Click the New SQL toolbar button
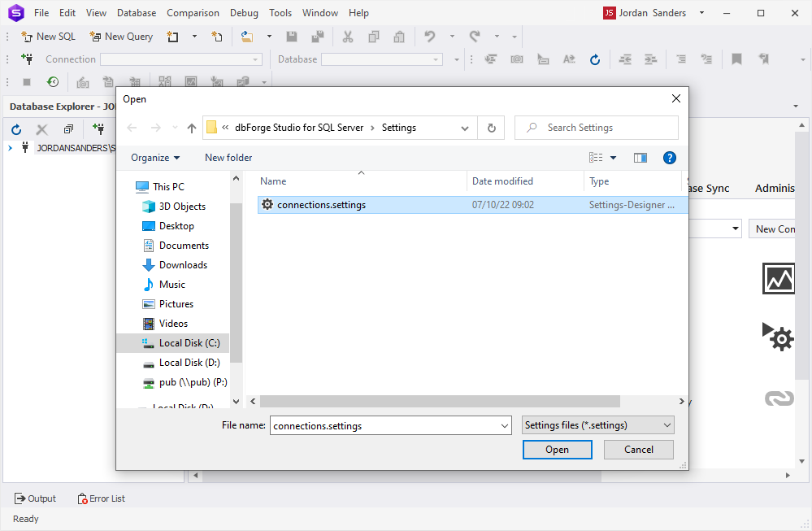Image resolution: width=812 pixels, height=531 pixels. 48,37
